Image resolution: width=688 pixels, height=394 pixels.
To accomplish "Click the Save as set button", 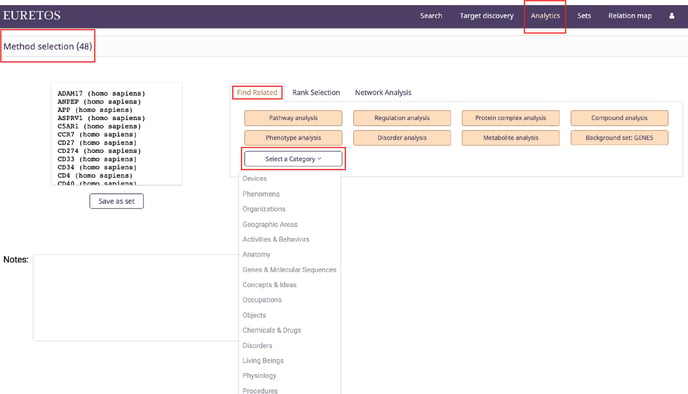I will click(x=116, y=201).
